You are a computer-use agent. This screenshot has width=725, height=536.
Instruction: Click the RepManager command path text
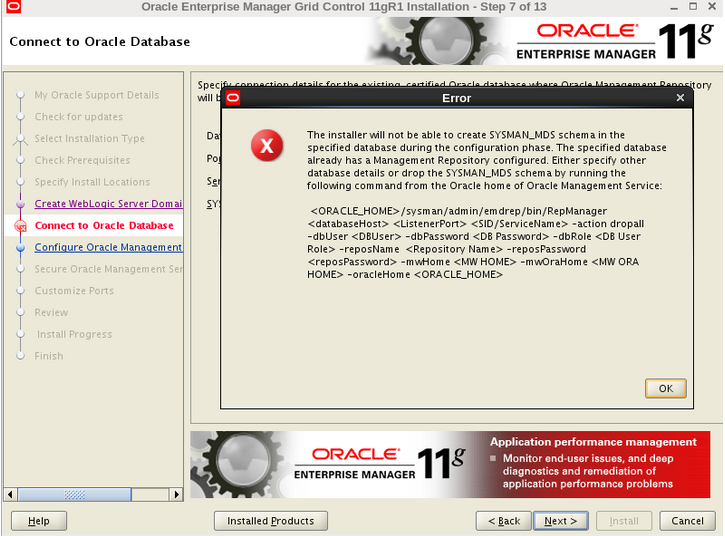459,211
